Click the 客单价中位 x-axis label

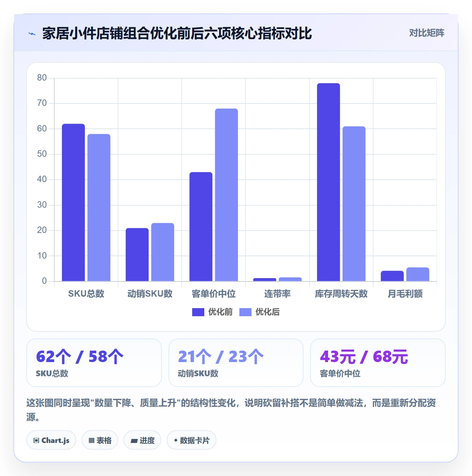point(214,294)
